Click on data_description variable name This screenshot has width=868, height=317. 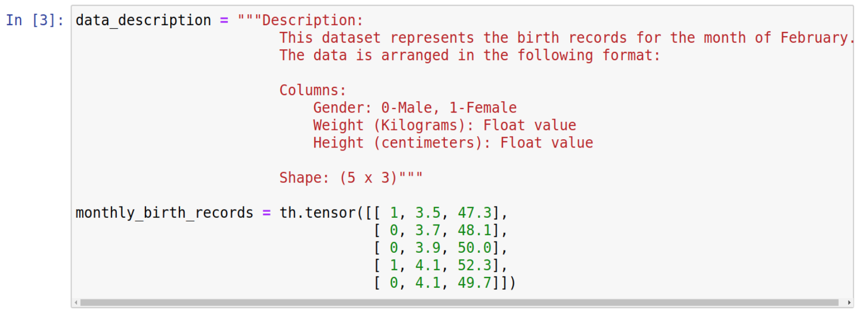pos(143,21)
